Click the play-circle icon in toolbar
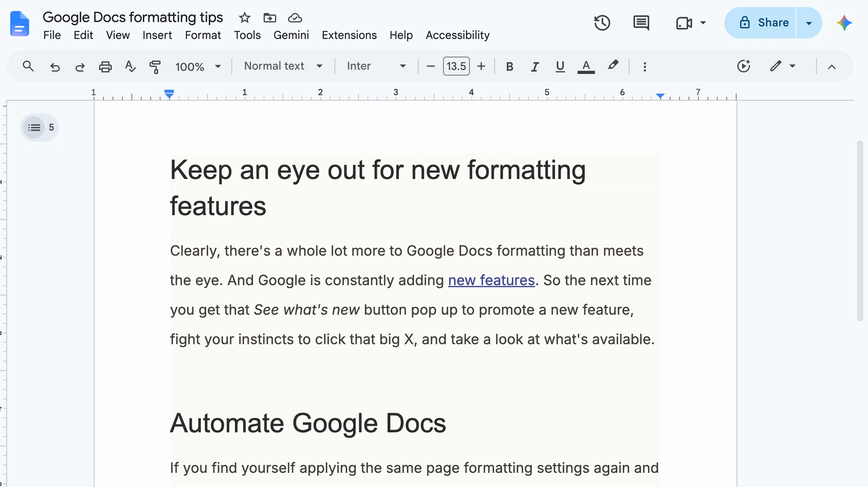 744,66
